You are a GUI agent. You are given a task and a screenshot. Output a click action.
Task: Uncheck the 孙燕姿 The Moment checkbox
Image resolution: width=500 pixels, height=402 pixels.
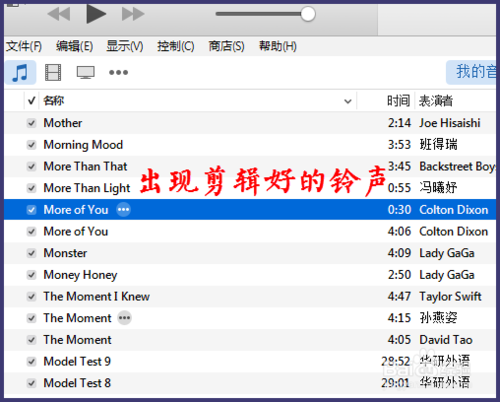31,318
